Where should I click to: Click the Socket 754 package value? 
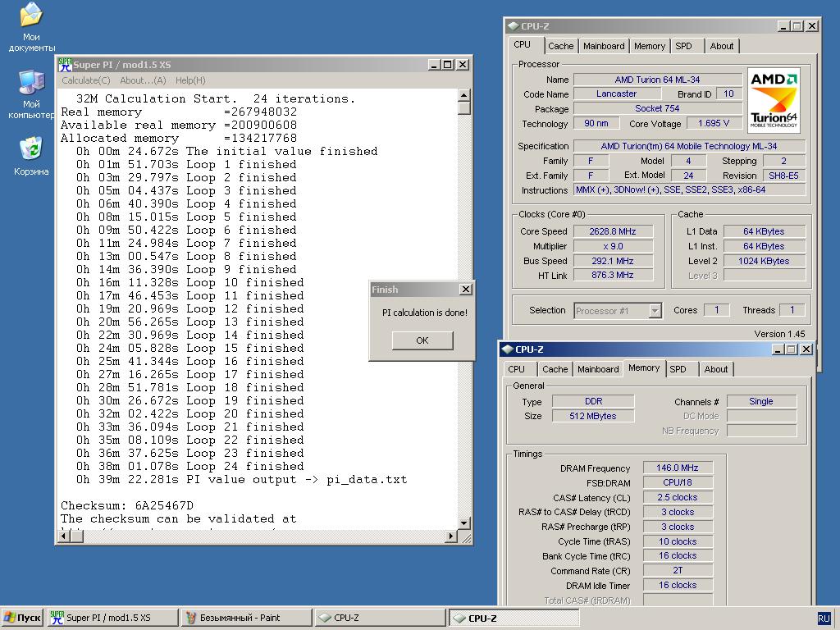click(657, 108)
